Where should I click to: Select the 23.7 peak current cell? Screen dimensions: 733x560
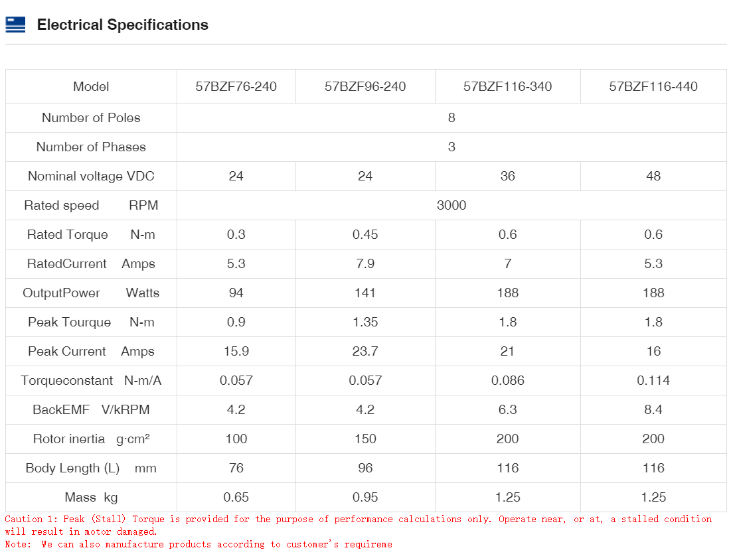coord(365,351)
